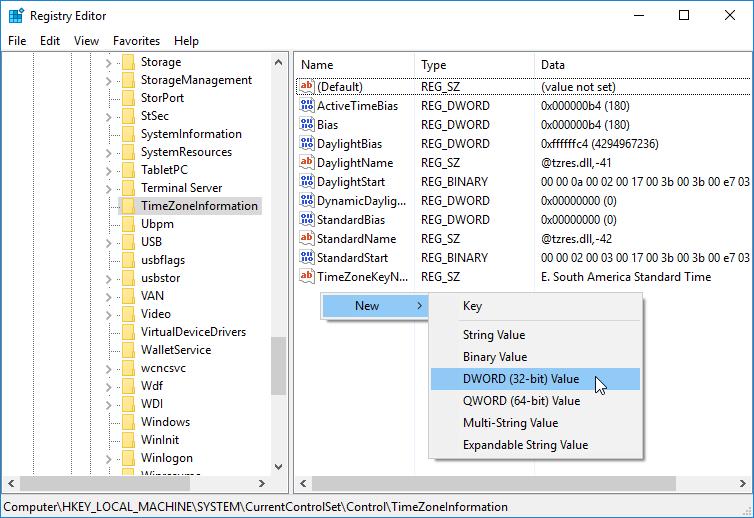Click the Registry Editor app icon in title bar
754x518 pixels.
click(x=16, y=15)
